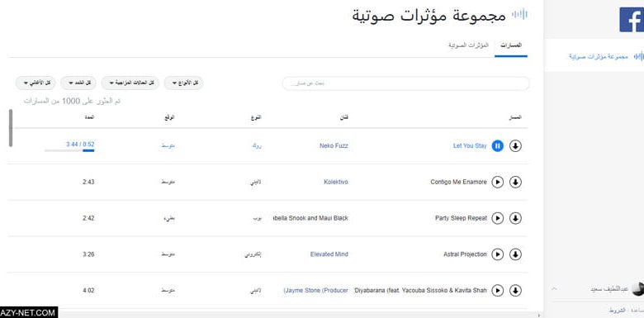
Task: Download the Astral Projection track
Action: 515,254
